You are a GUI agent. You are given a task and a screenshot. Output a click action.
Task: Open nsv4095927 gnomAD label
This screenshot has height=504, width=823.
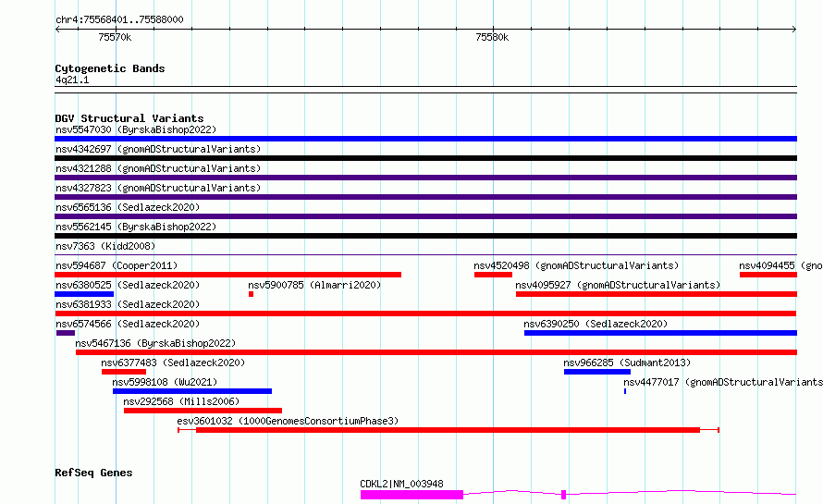(618, 285)
